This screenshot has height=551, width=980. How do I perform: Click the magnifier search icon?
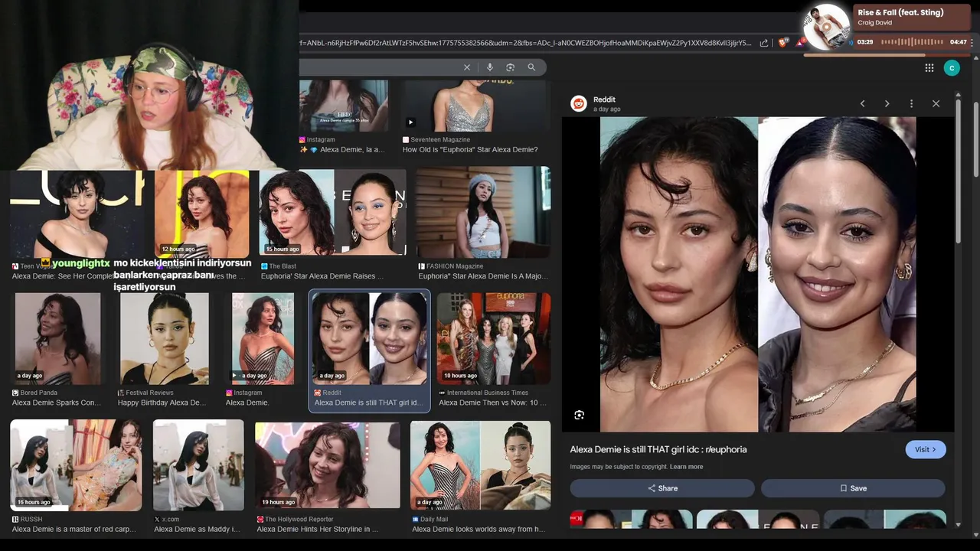point(531,67)
